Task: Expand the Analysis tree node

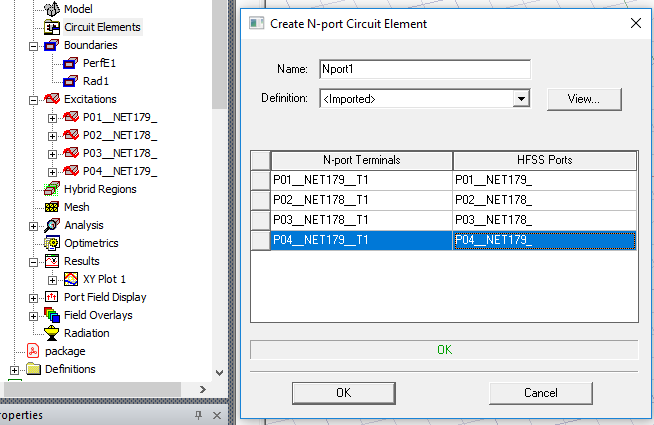Action: pos(34,225)
